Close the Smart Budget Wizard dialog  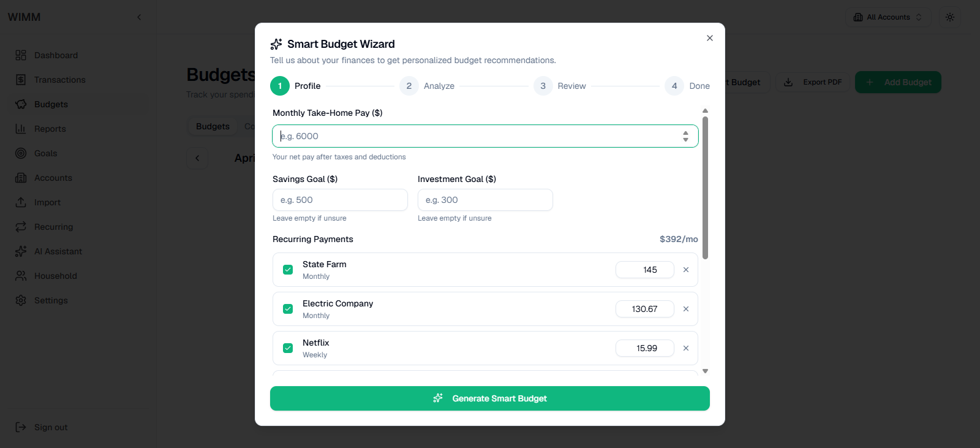(x=710, y=38)
